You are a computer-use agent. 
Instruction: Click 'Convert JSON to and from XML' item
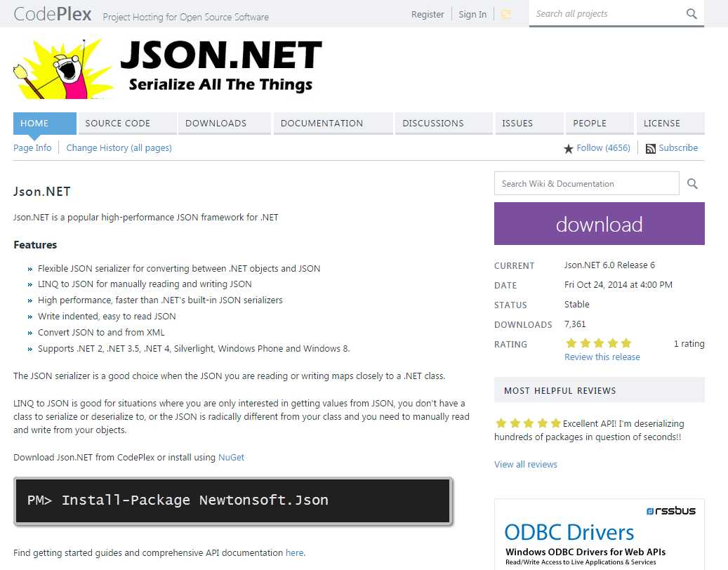tap(101, 332)
